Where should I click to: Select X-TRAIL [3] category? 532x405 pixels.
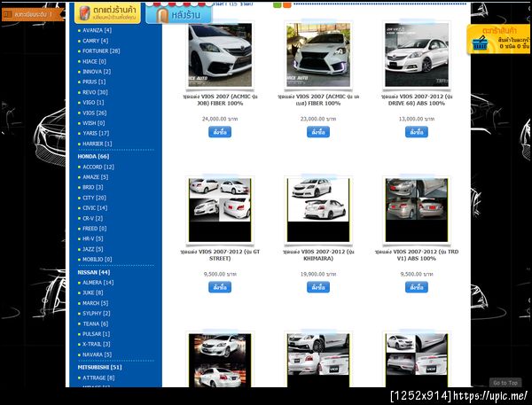coord(97,344)
